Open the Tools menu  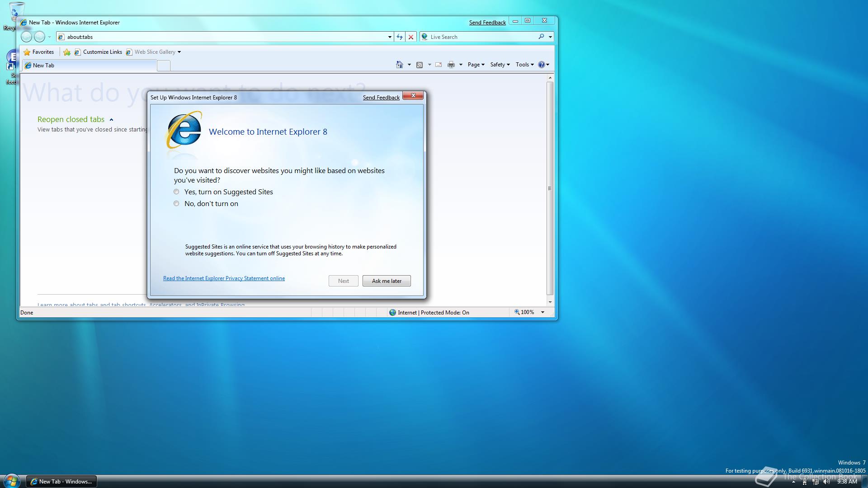click(x=524, y=65)
